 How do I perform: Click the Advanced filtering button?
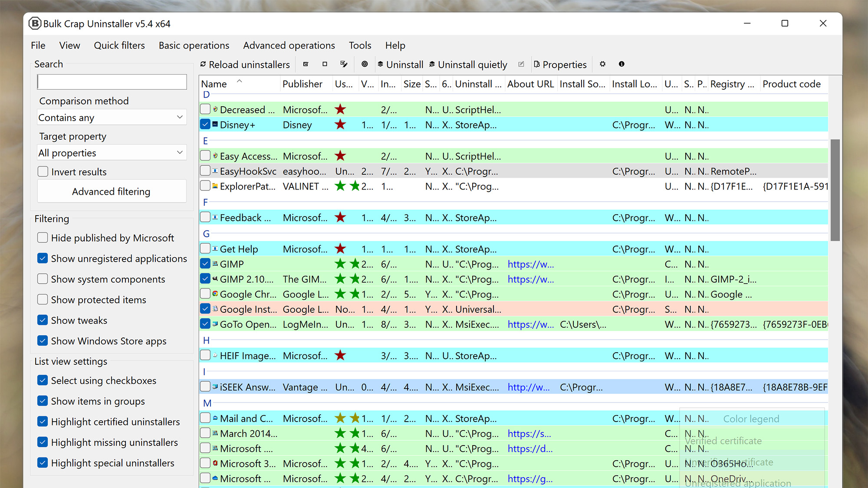pyautogui.click(x=111, y=191)
